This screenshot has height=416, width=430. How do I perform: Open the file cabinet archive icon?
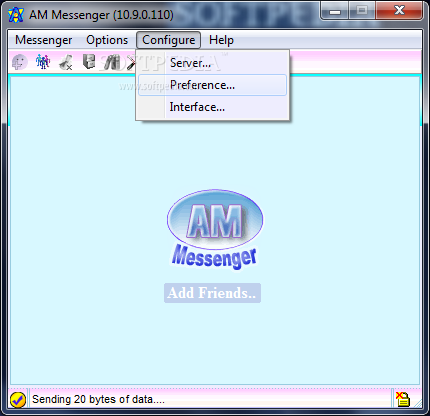[x=89, y=62]
